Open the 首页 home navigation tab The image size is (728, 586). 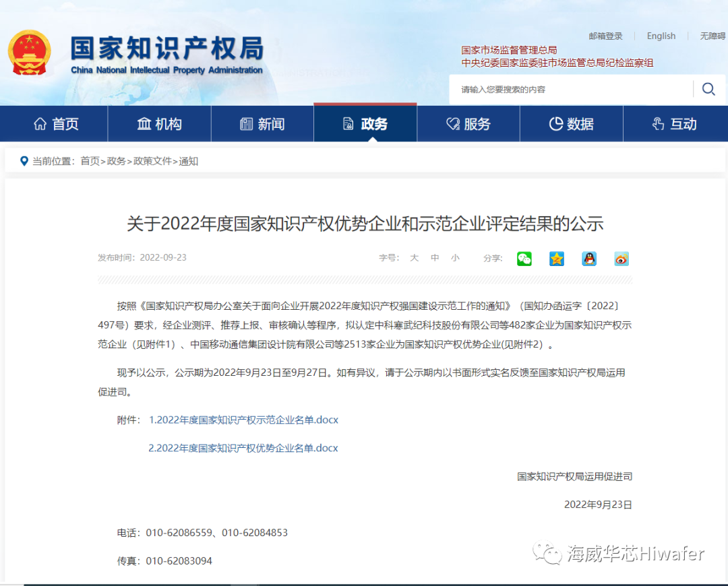[56, 124]
